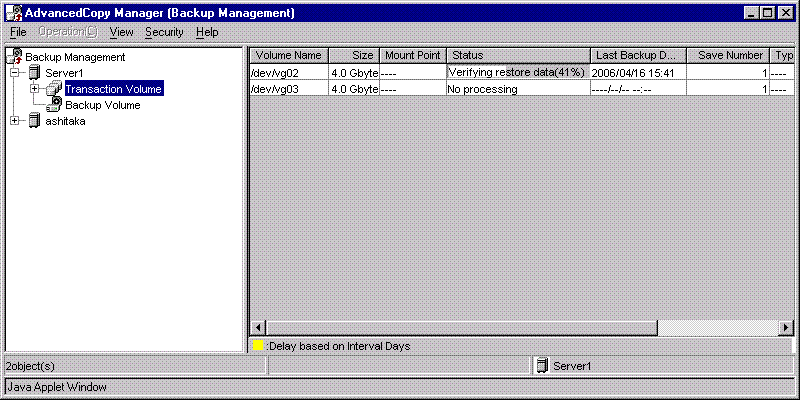This screenshot has height=400, width=800.
Task: Open the View menu
Action: pos(121,32)
